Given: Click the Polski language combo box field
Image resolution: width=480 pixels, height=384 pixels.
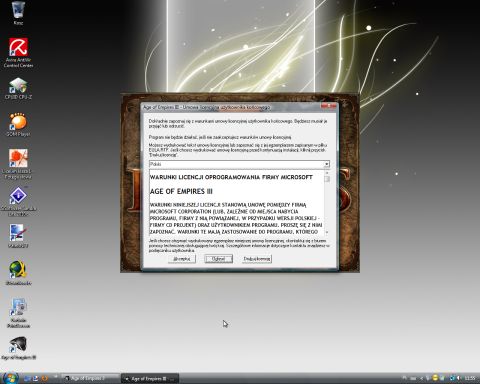Looking at the screenshot, I should pyautogui.click(x=239, y=164).
